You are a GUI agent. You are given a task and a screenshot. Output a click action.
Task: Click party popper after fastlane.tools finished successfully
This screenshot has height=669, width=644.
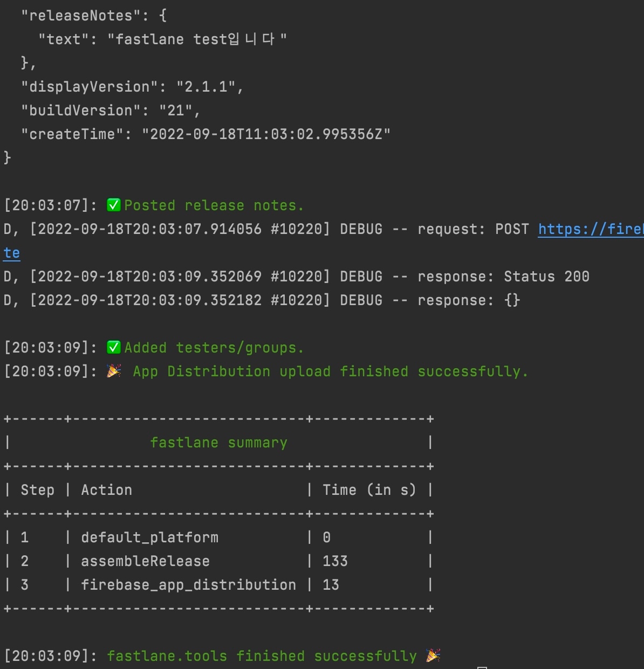tap(433, 655)
